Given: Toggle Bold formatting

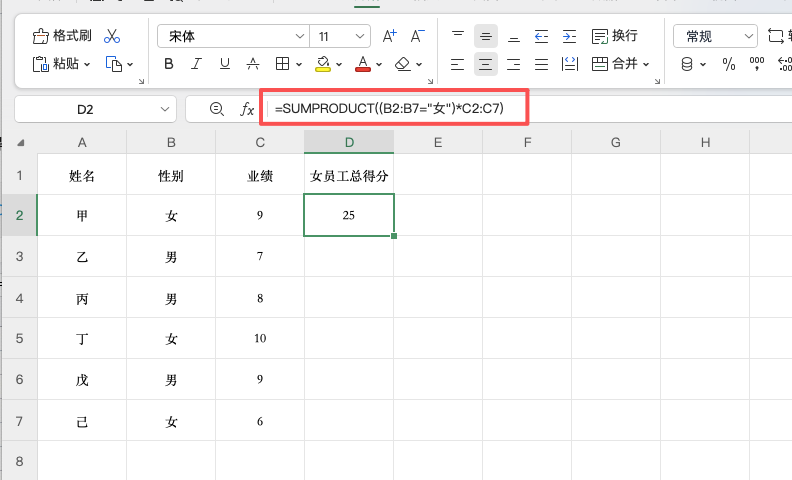Looking at the screenshot, I should pos(169,64).
